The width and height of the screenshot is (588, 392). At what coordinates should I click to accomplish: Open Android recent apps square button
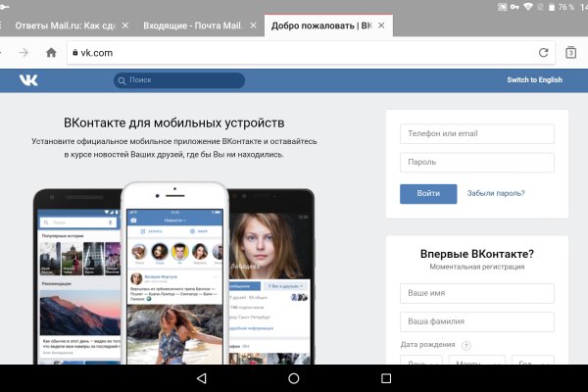click(x=385, y=378)
